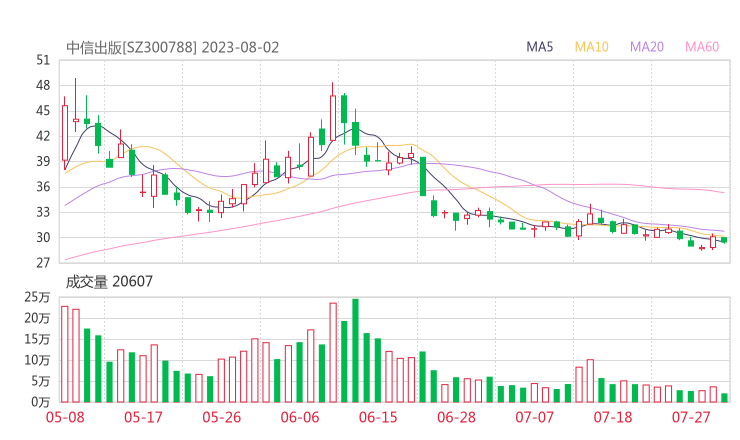The image size is (740, 440).
Task: Select the 06-15 date label
Action: [x=378, y=417]
